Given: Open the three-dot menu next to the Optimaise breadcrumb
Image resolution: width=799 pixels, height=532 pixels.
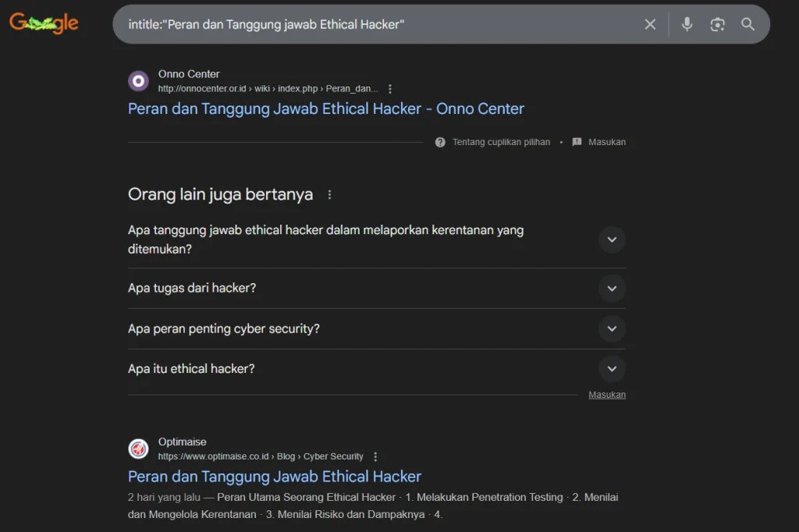Looking at the screenshot, I should 375,456.
